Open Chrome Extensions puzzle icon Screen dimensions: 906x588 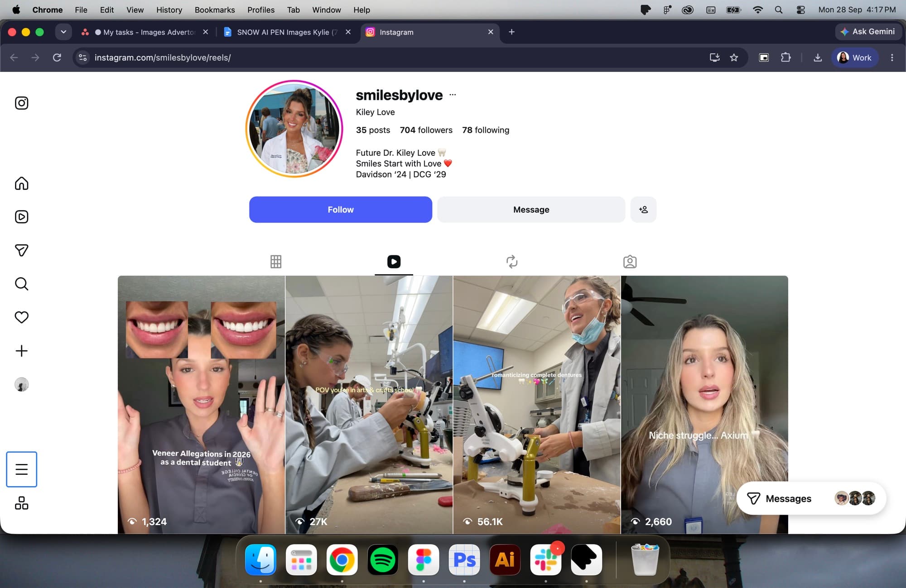786,57
